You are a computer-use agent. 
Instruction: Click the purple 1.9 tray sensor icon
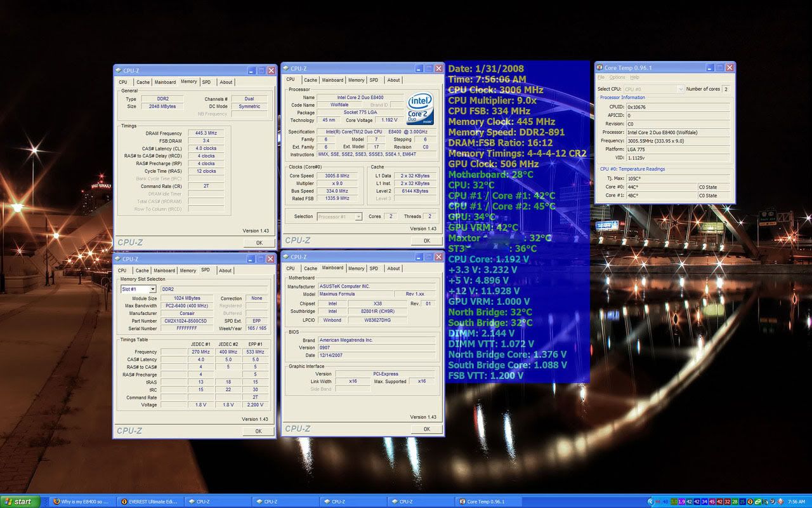pyautogui.click(x=681, y=502)
